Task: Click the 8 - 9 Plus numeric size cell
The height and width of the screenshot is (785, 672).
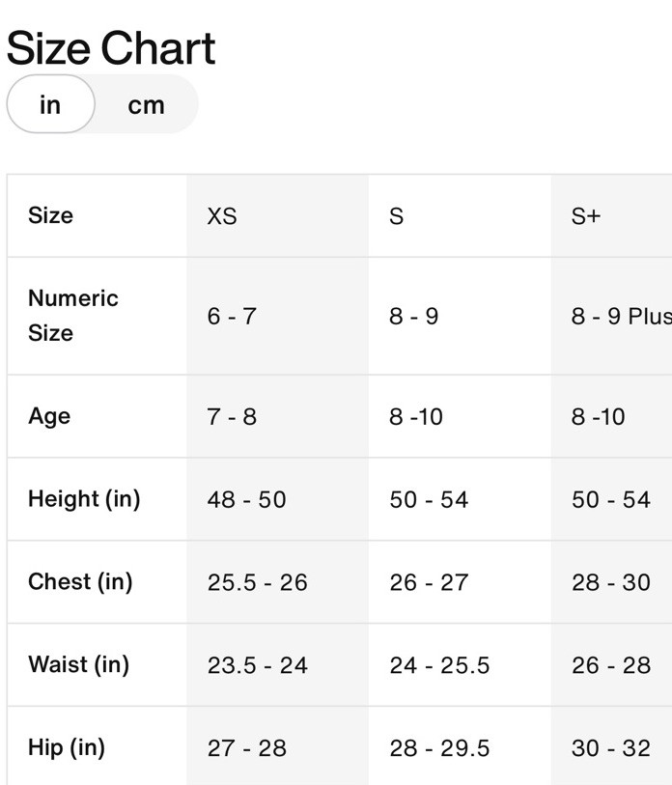Action: (611, 316)
